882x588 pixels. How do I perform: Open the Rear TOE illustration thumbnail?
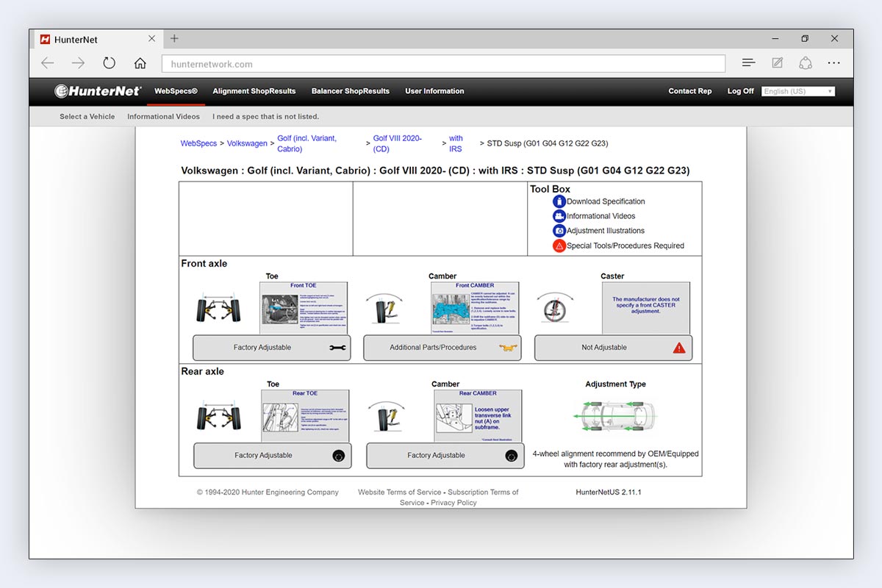pos(306,416)
